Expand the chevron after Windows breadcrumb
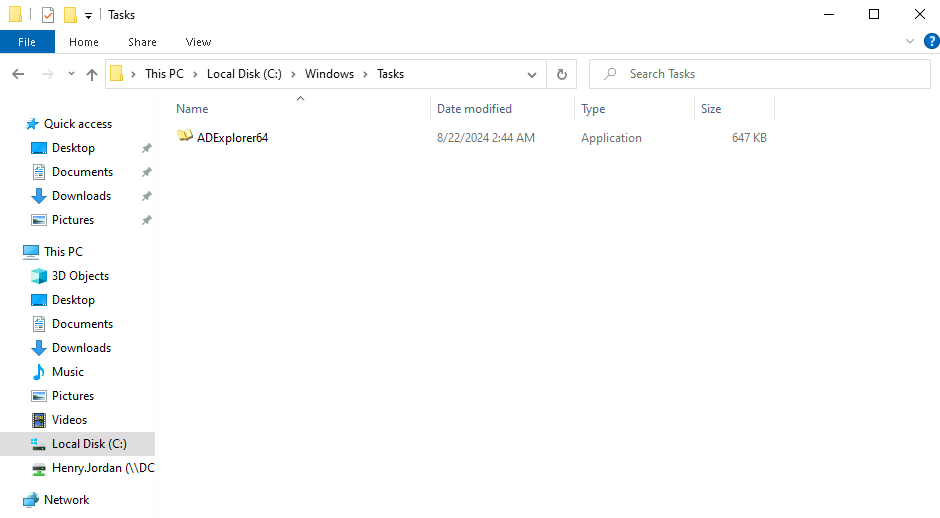 365,74
